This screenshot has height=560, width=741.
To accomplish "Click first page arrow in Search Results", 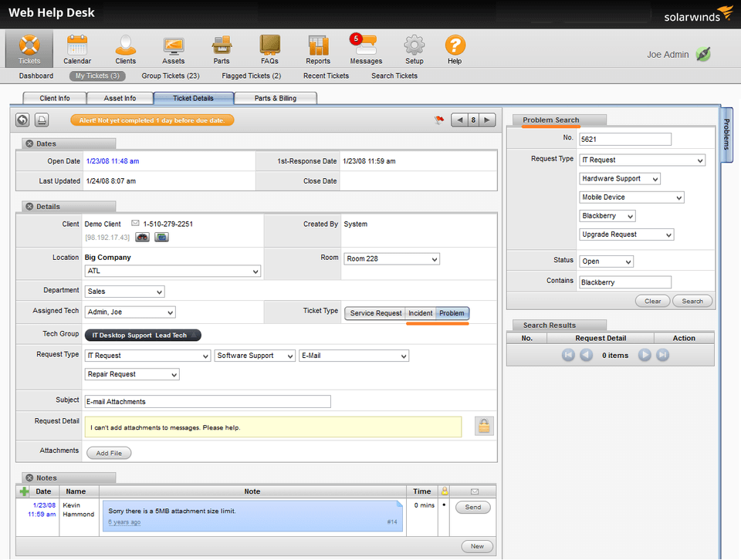I will click(568, 355).
